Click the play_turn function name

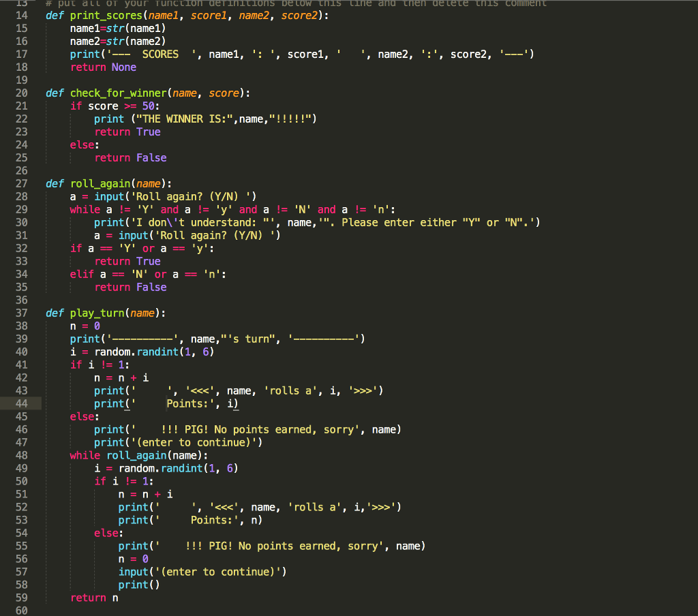pos(97,313)
